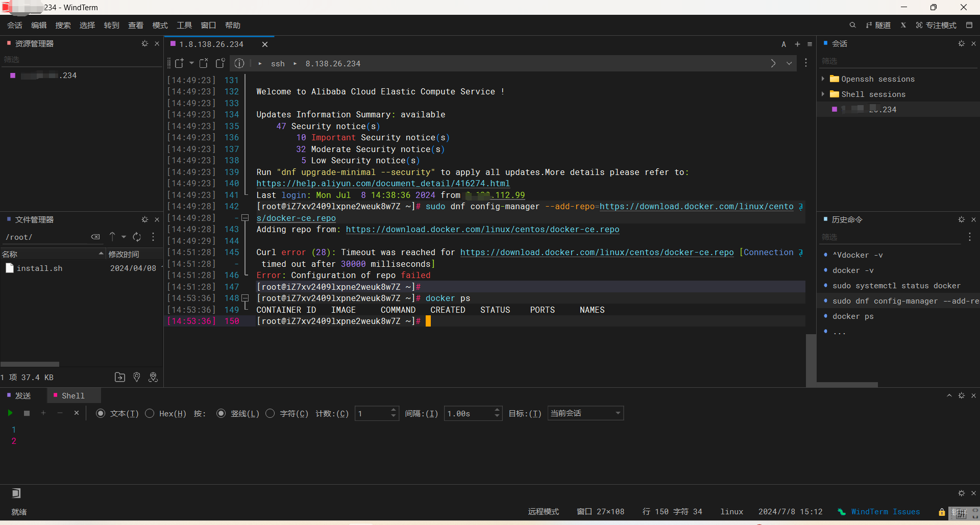Select the Hex(H) radio button

click(150, 413)
